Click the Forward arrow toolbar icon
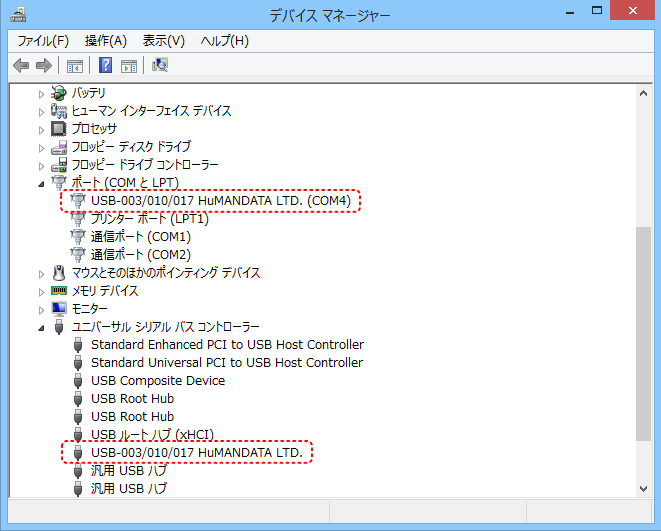661x531 pixels. click(x=43, y=66)
